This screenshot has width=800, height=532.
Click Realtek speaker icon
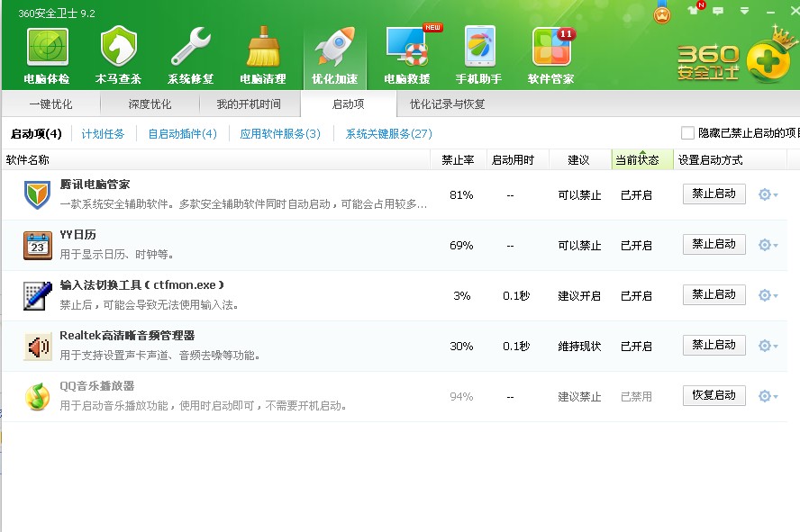point(37,346)
